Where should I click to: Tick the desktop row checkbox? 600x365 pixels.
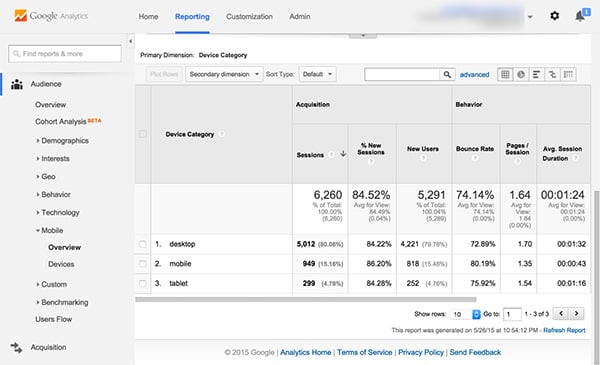[x=142, y=244]
